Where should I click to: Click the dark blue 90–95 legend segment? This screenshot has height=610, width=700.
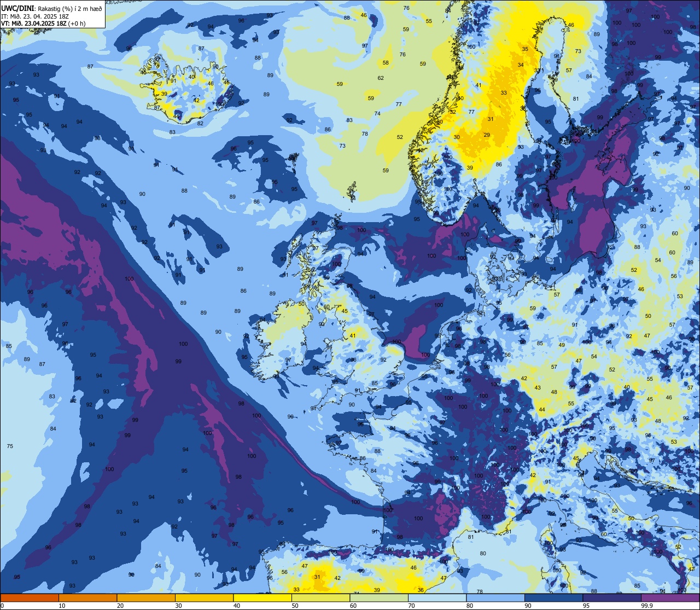tap(553, 597)
